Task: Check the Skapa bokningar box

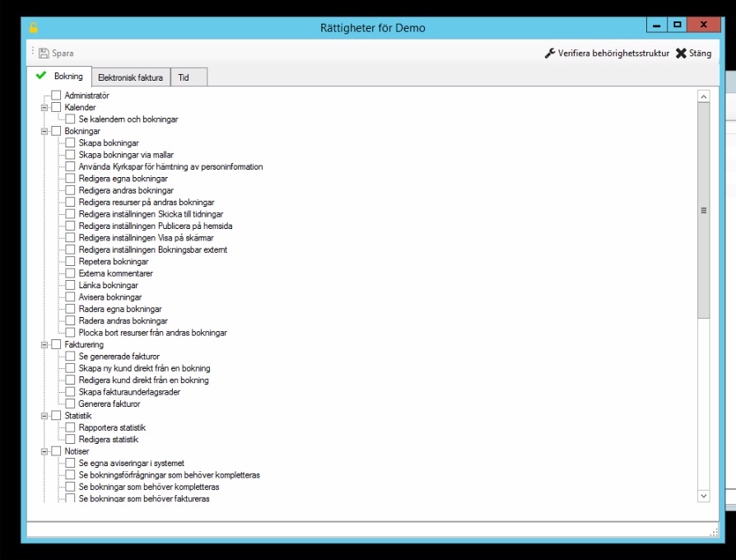Action: (70, 142)
